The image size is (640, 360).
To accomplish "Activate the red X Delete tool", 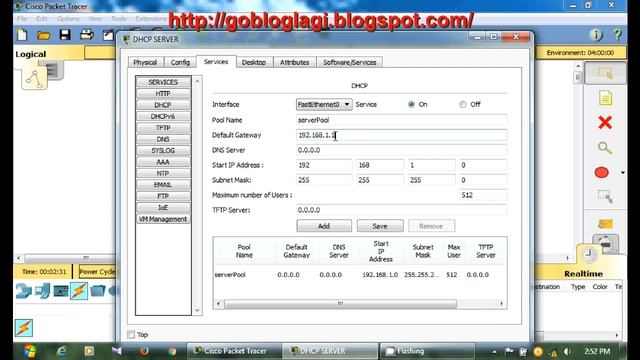I will [x=605, y=122].
